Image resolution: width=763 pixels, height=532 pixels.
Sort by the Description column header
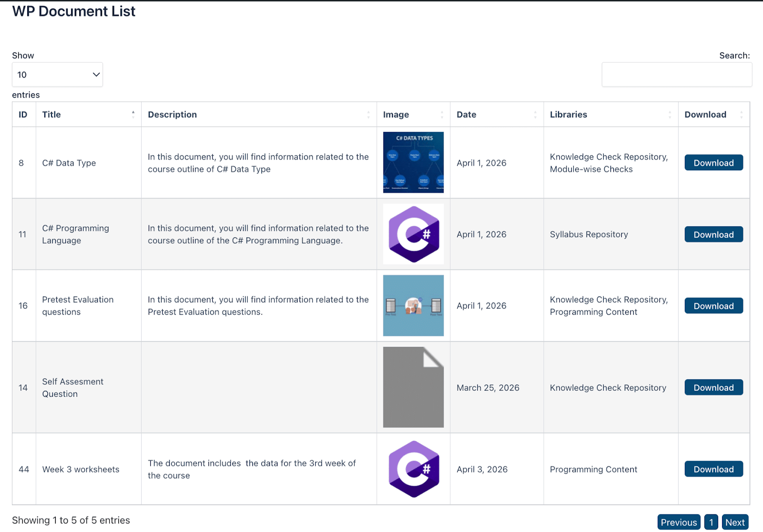click(x=259, y=114)
